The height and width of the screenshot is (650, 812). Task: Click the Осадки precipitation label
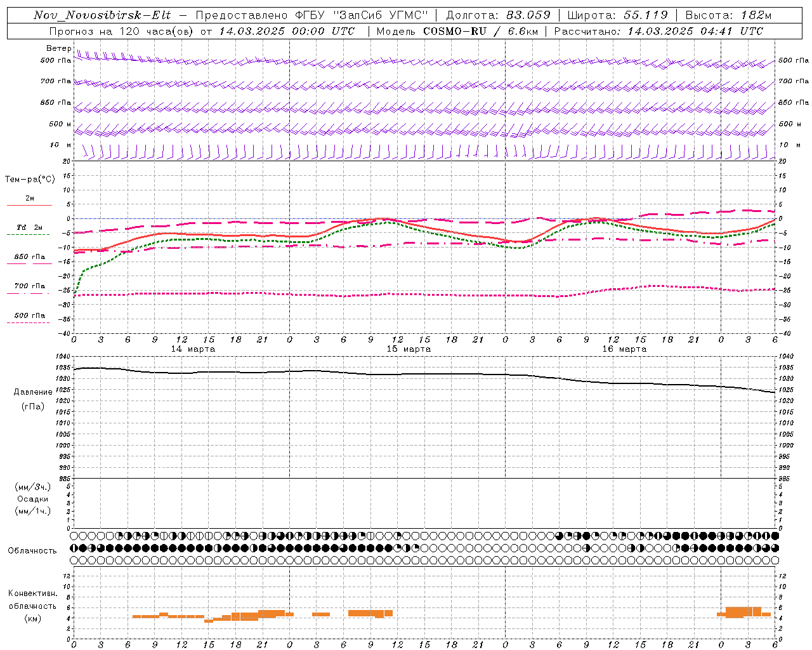33,499
